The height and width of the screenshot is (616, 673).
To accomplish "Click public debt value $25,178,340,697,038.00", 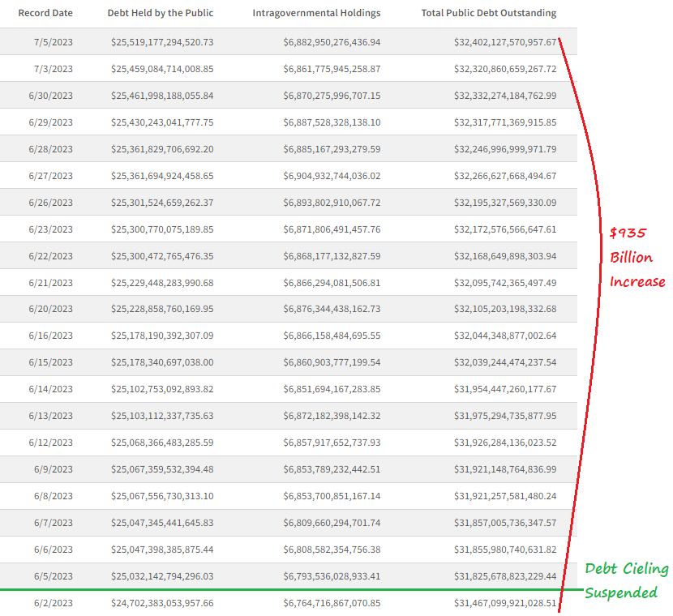I will 162,362.
